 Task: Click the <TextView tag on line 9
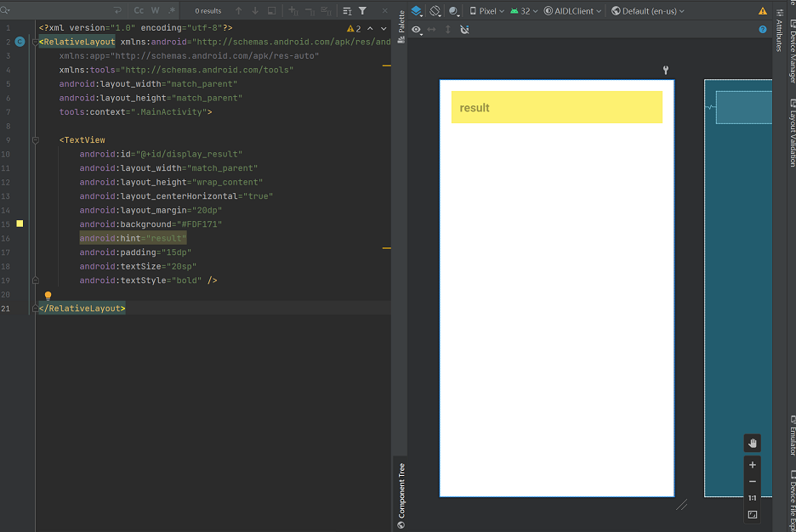pyautogui.click(x=82, y=140)
